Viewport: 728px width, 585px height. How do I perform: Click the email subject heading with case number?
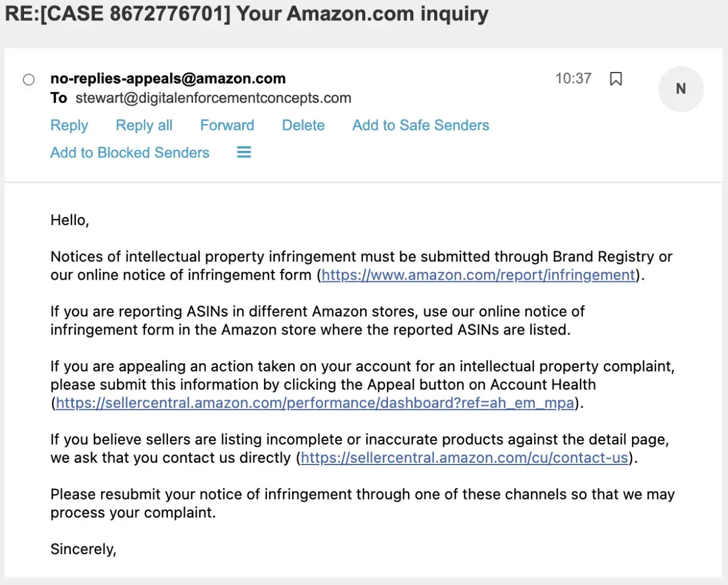(x=246, y=13)
